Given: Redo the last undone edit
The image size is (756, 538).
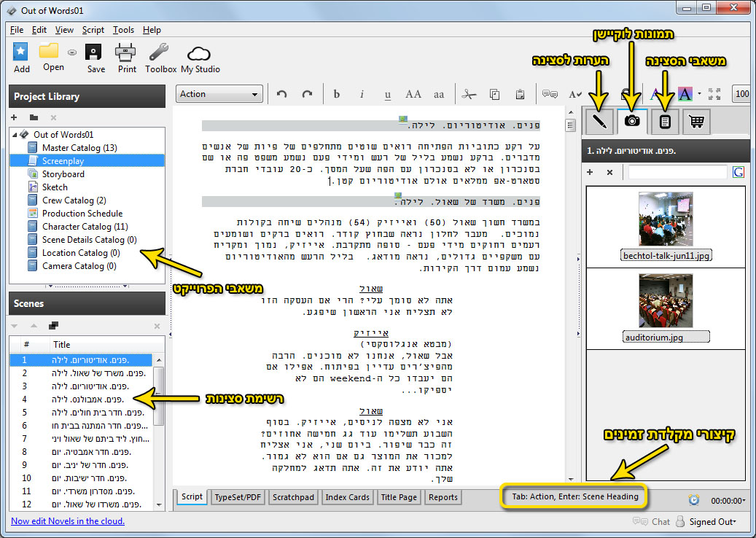Looking at the screenshot, I should tap(307, 94).
